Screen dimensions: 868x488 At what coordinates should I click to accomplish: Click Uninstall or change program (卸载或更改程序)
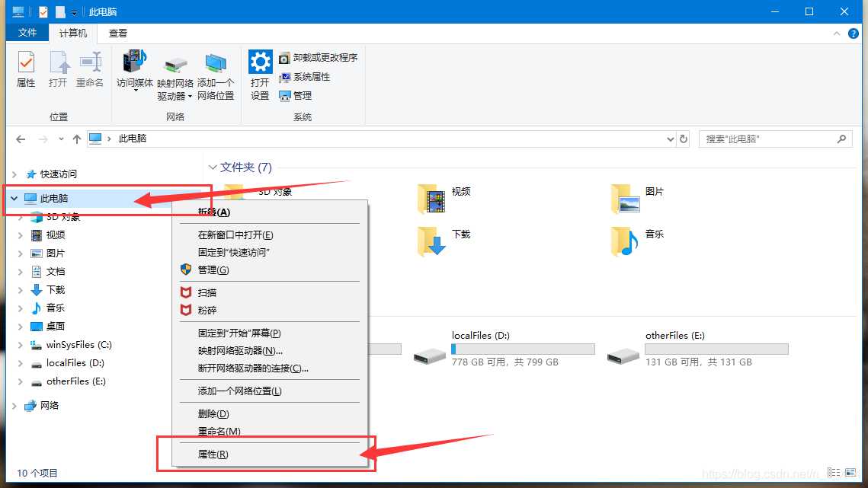click(319, 58)
